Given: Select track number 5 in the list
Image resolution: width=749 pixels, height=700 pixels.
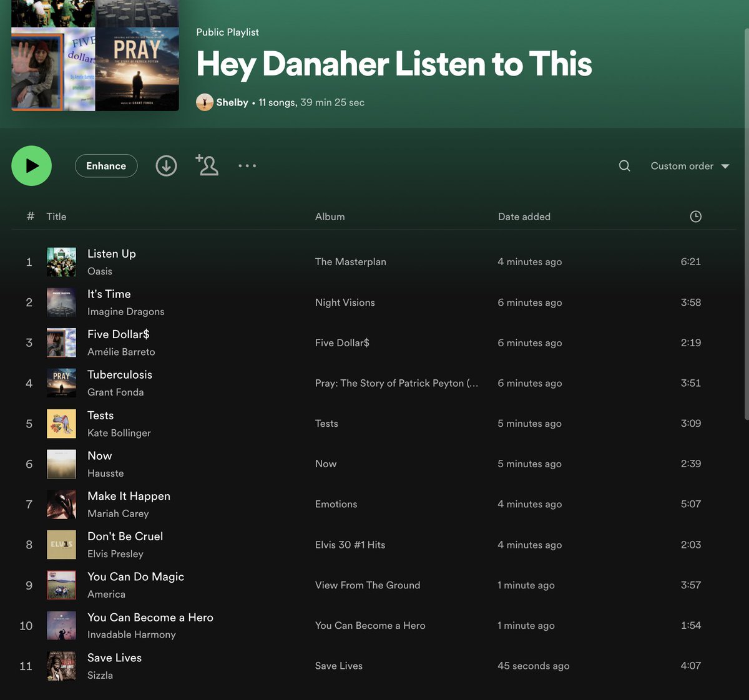Looking at the screenshot, I should [29, 424].
